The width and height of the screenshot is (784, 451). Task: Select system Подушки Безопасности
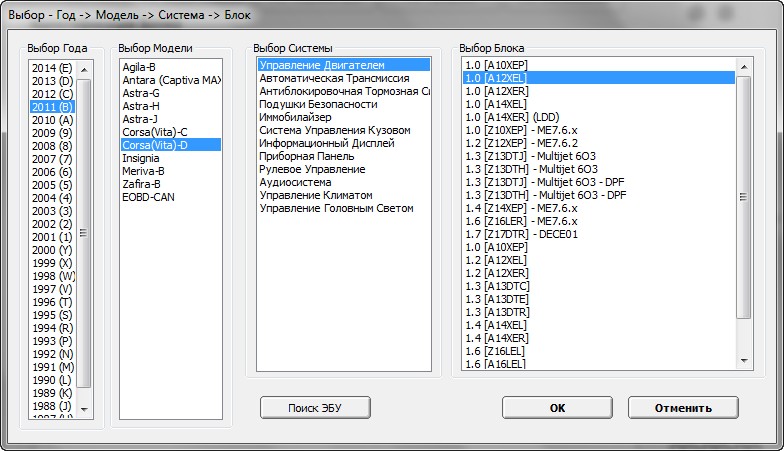coord(344,104)
